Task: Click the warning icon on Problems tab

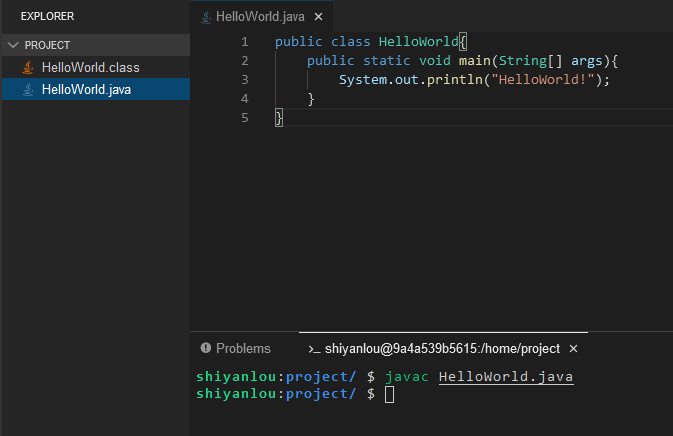Action: point(206,348)
